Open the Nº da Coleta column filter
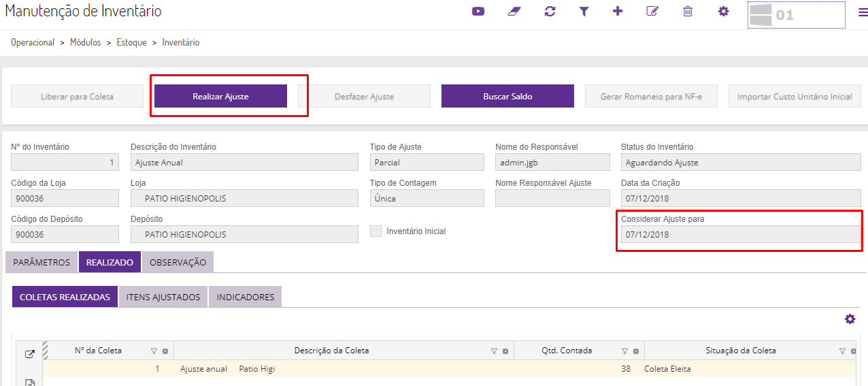The width and height of the screenshot is (868, 386). [154, 351]
